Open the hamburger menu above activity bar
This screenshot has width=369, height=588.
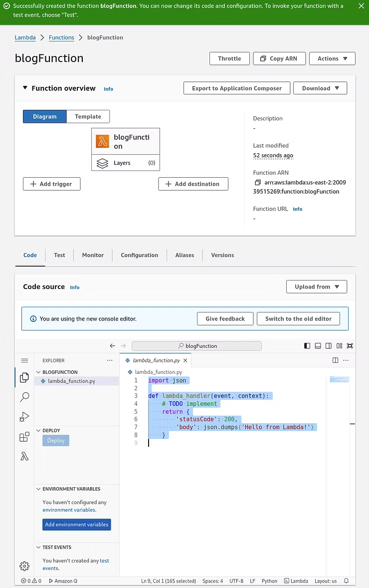click(24, 360)
